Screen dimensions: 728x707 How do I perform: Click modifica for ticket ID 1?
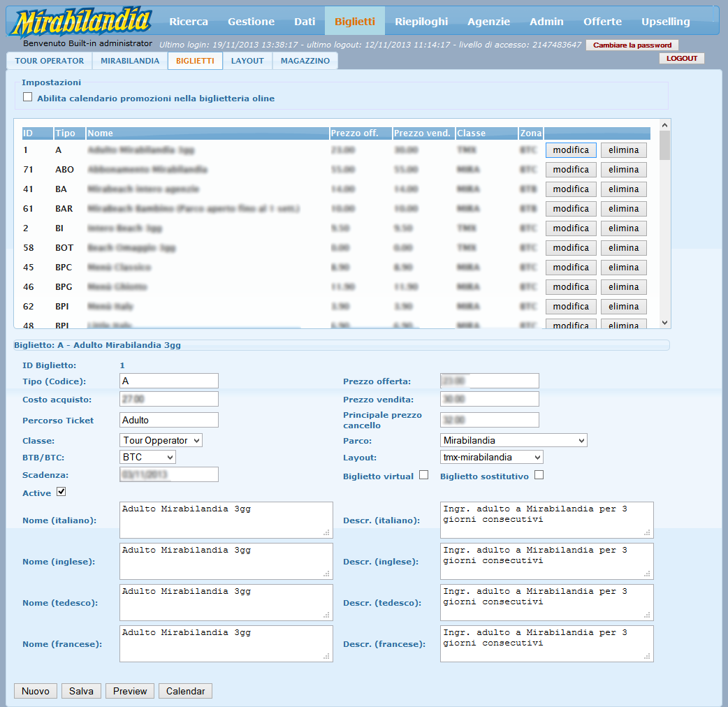coord(571,150)
